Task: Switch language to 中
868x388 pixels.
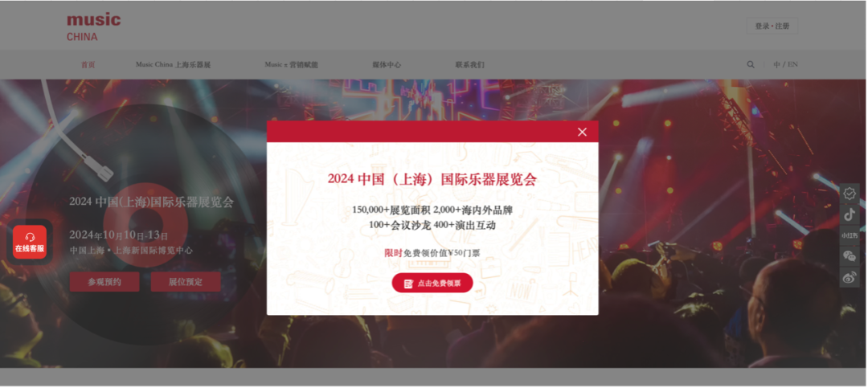Action: coord(776,64)
